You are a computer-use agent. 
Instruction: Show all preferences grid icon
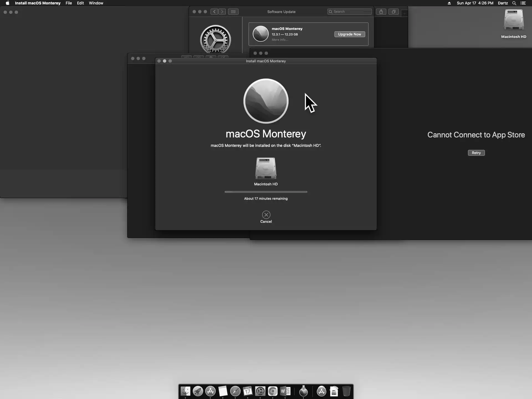click(233, 12)
